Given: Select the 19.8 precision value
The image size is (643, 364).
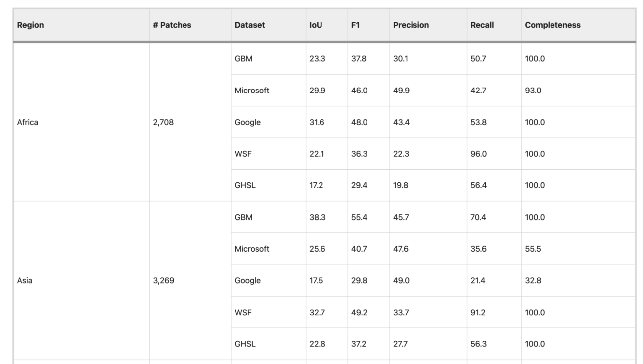Looking at the screenshot, I should (401, 185).
